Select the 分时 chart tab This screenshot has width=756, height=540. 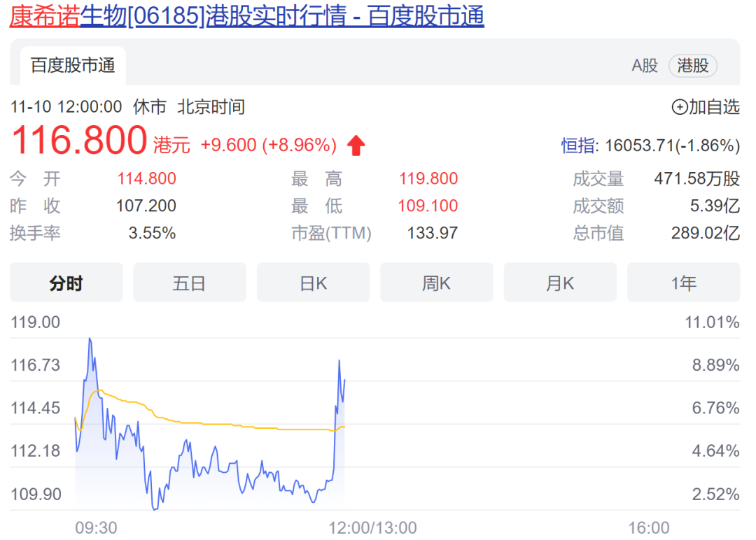pos(66,283)
